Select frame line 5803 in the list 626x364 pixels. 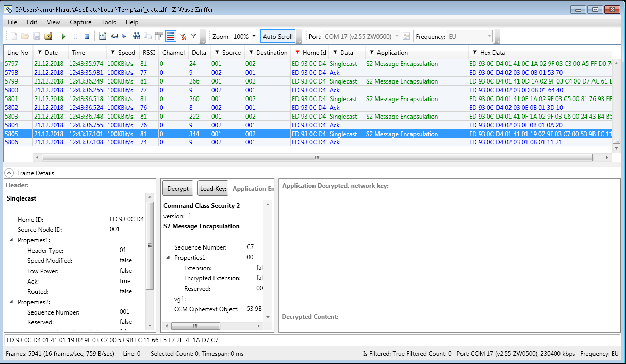(x=155, y=116)
